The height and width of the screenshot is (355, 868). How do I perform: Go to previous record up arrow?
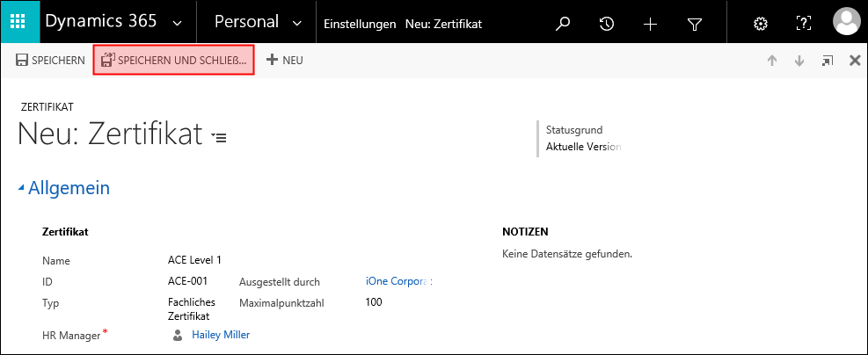pos(772,61)
